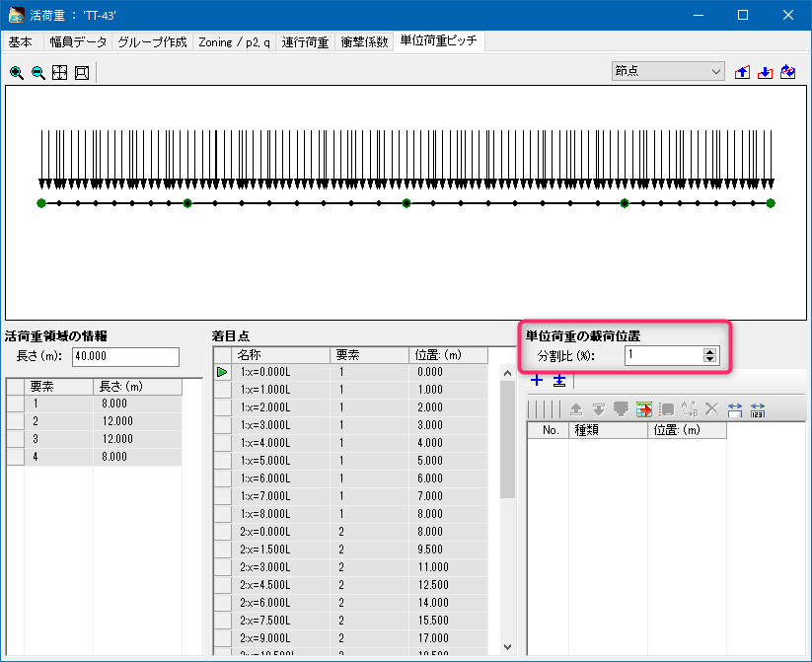
Task: Open the Zoning / p2, q tab
Action: [234, 42]
